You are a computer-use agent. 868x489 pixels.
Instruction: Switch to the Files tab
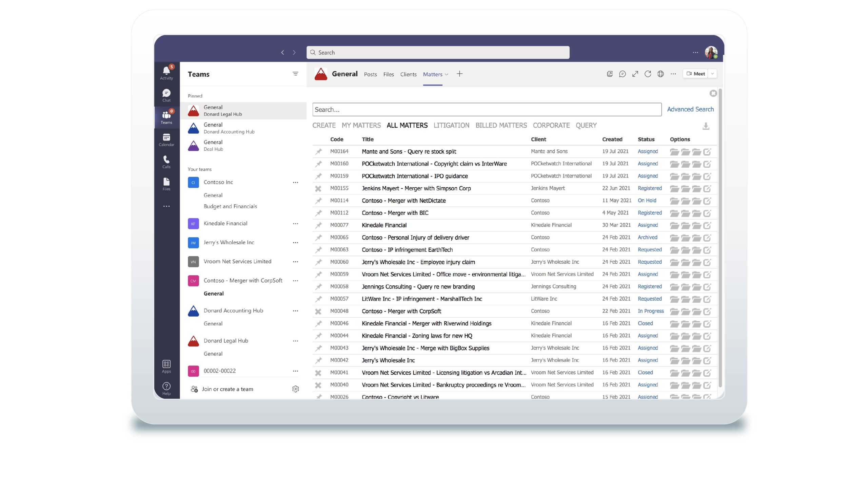pyautogui.click(x=389, y=74)
